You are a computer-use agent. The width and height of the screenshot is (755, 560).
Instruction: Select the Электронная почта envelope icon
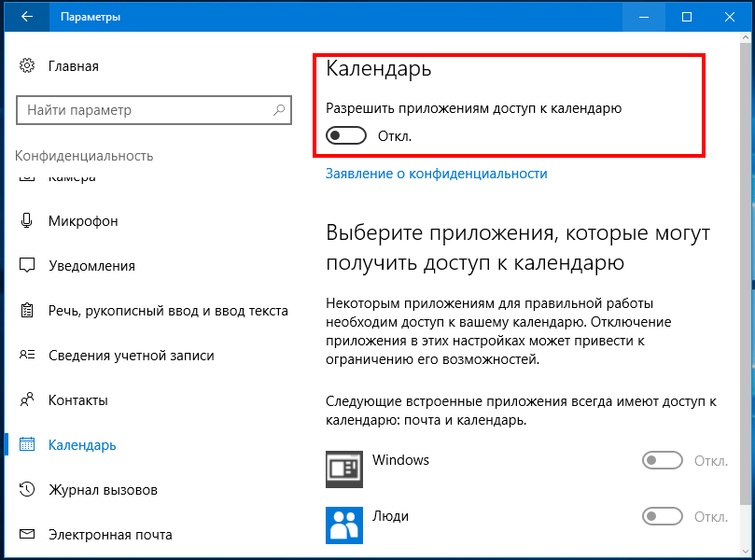(27, 534)
